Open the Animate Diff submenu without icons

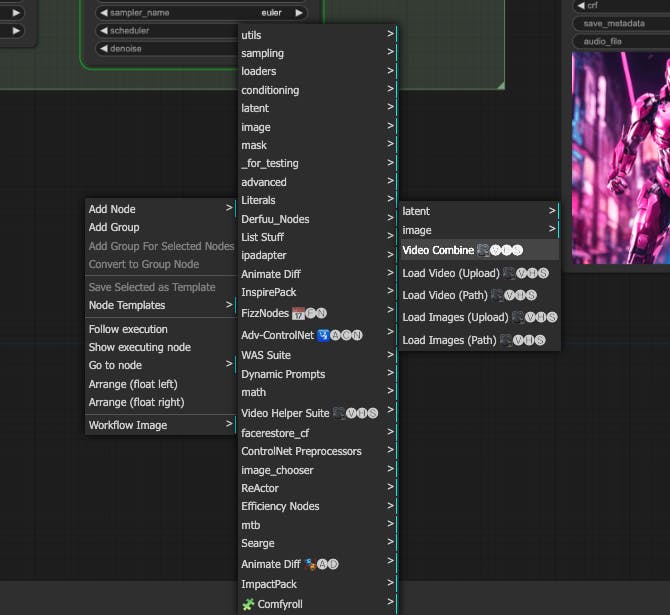(x=317, y=274)
